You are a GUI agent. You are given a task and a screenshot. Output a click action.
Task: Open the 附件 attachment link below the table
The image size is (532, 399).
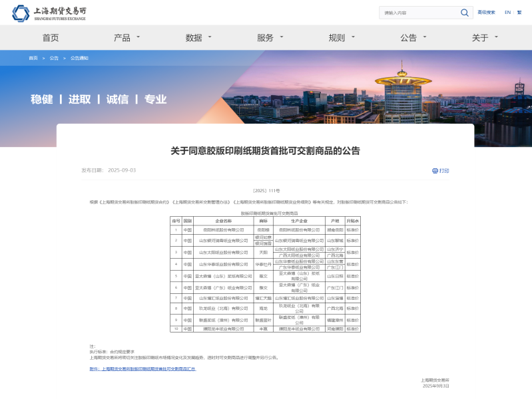(x=142, y=368)
